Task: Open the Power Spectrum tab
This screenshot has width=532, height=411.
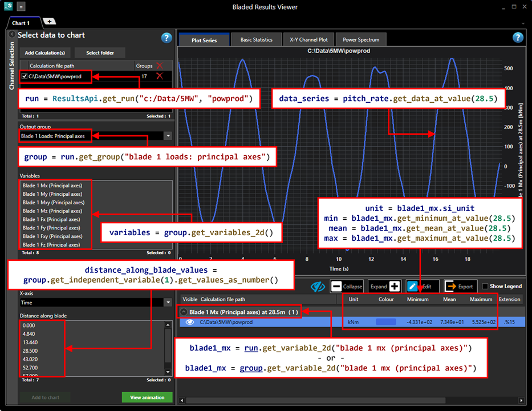Action: pyautogui.click(x=361, y=40)
